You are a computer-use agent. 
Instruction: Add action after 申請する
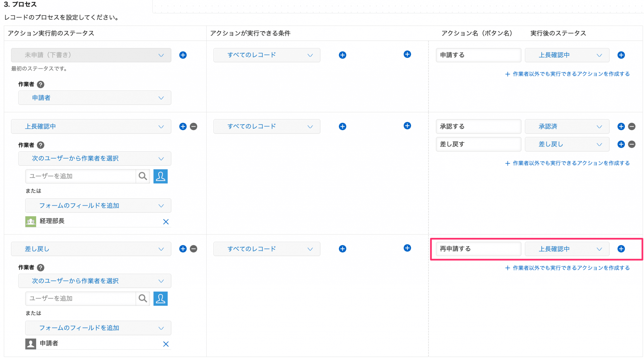[621, 55]
